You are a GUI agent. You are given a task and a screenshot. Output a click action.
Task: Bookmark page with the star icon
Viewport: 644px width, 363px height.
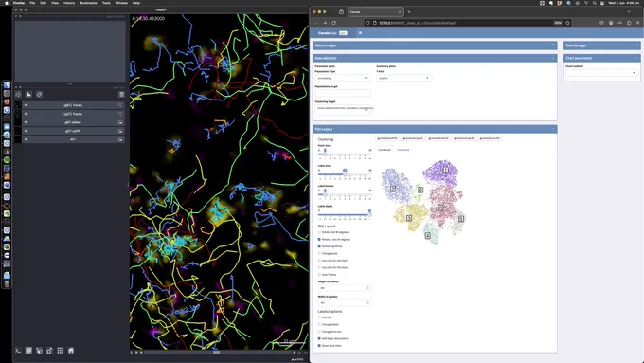point(568,23)
